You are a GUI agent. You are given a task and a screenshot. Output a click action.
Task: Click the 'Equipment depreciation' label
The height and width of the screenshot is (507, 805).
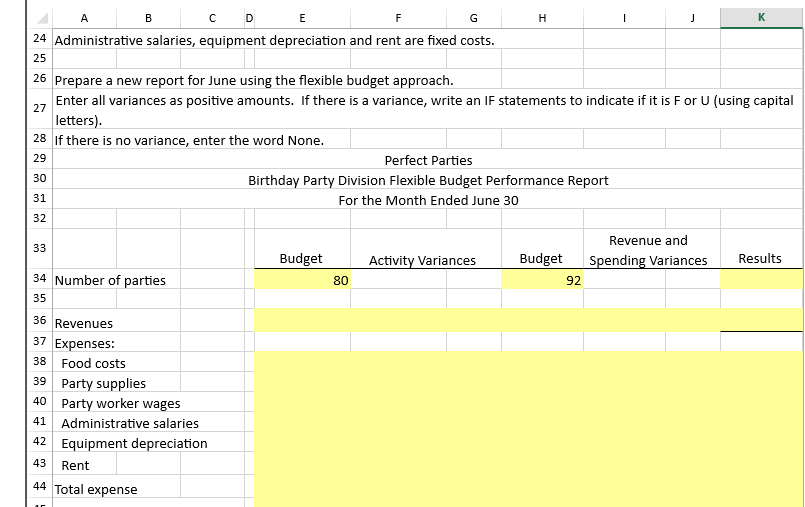[x=134, y=443]
